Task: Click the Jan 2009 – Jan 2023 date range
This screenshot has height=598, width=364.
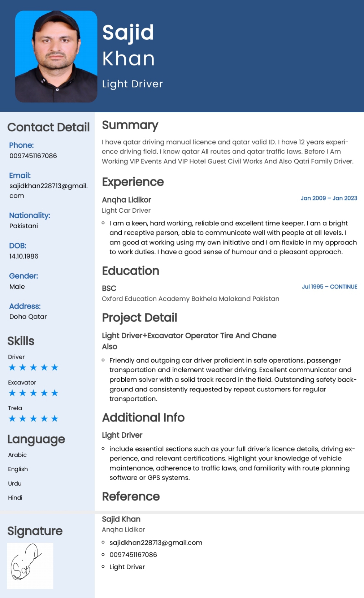Action: [329, 198]
